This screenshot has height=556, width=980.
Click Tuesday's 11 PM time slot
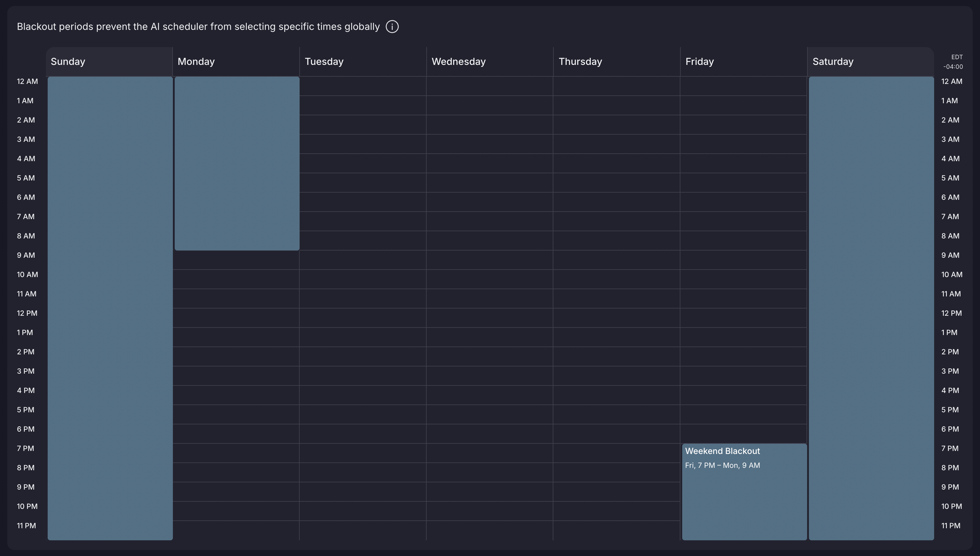tap(363, 530)
